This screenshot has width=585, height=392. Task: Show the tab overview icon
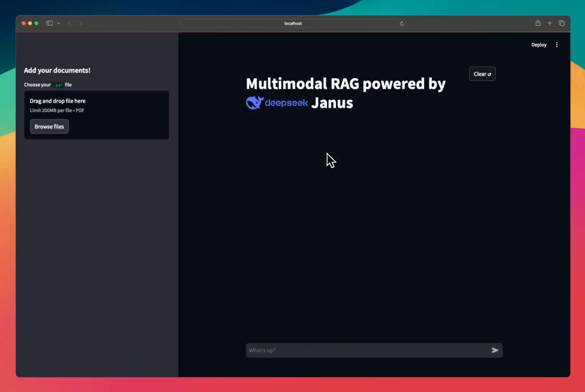[x=562, y=23]
